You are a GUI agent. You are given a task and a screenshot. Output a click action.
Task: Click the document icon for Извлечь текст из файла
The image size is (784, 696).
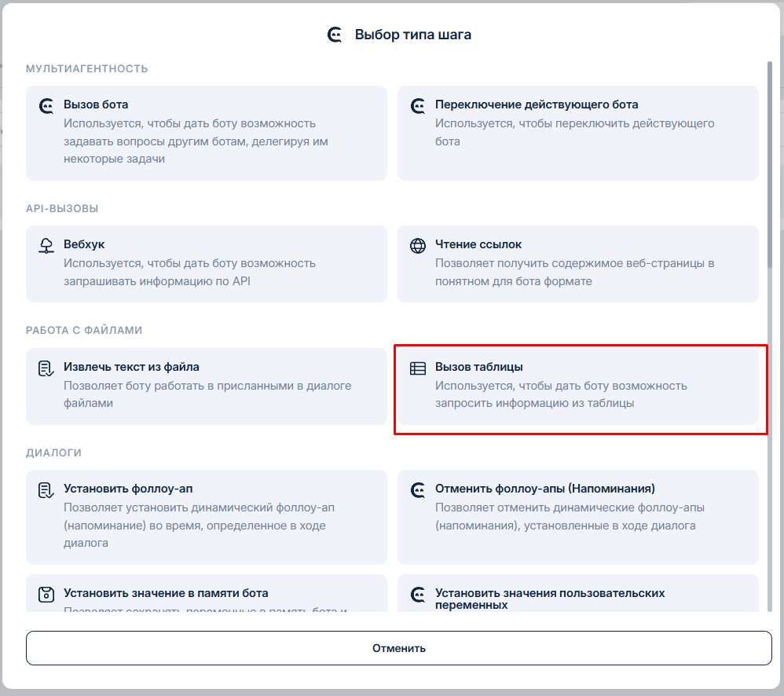(46, 368)
